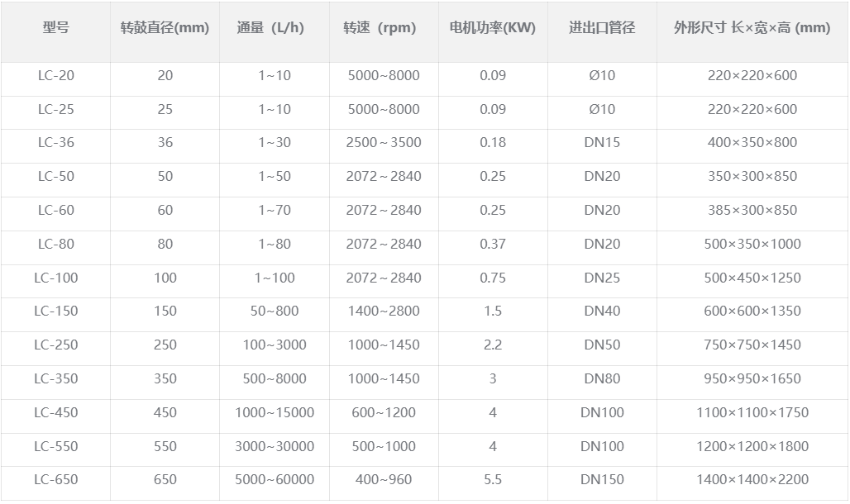This screenshot has height=504, width=850.
Task: Select the 通量 (L/h) header cell
Action: tap(270, 27)
